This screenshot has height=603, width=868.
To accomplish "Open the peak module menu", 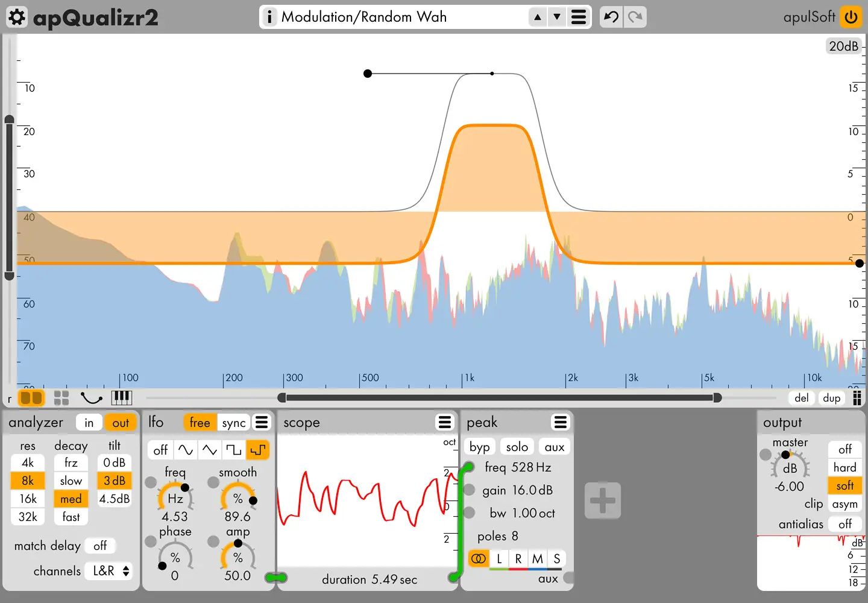I will tap(561, 422).
